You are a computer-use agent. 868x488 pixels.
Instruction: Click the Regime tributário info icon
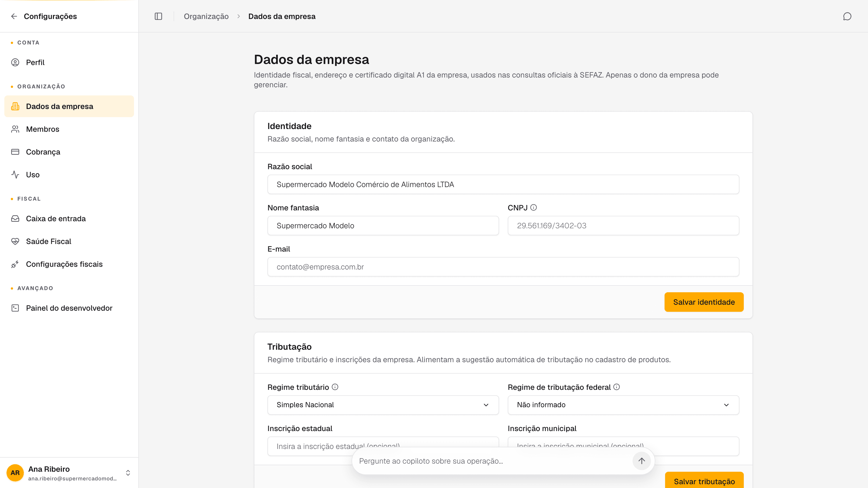click(335, 387)
